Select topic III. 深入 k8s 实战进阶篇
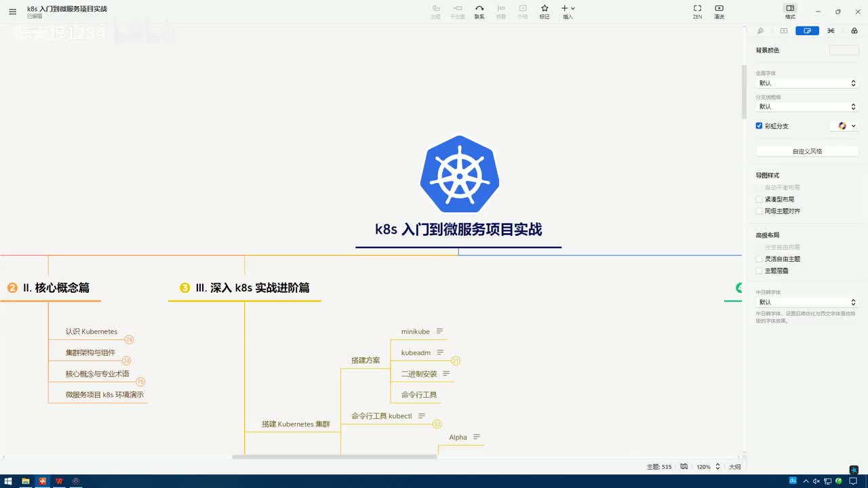This screenshot has width=868, height=488. point(252,287)
